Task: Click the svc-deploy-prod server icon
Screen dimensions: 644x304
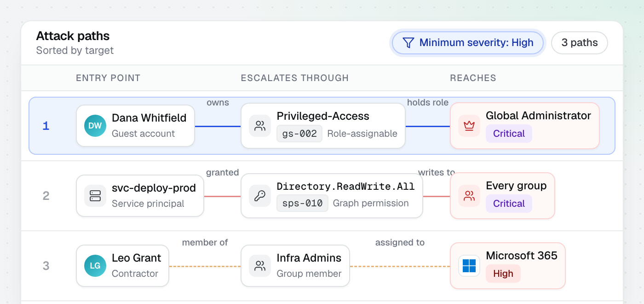Action: (x=95, y=196)
